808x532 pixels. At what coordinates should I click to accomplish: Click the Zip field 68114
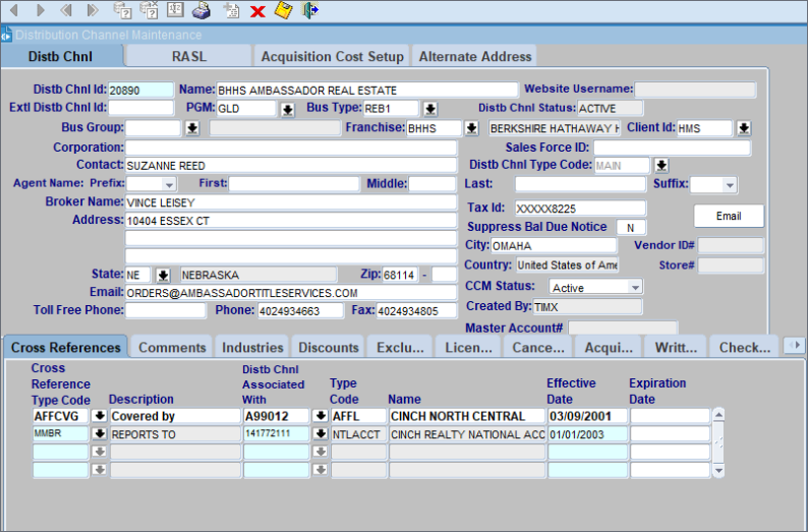(400, 275)
